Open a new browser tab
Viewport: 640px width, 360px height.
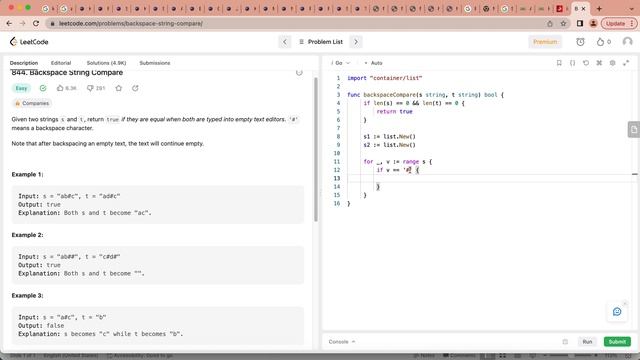tap(599, 8)
